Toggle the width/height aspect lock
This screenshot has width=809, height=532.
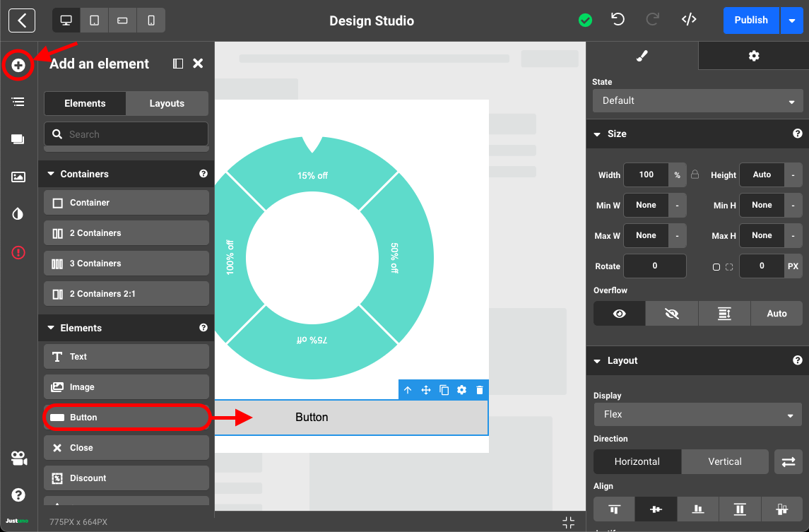tap(695, 175)
